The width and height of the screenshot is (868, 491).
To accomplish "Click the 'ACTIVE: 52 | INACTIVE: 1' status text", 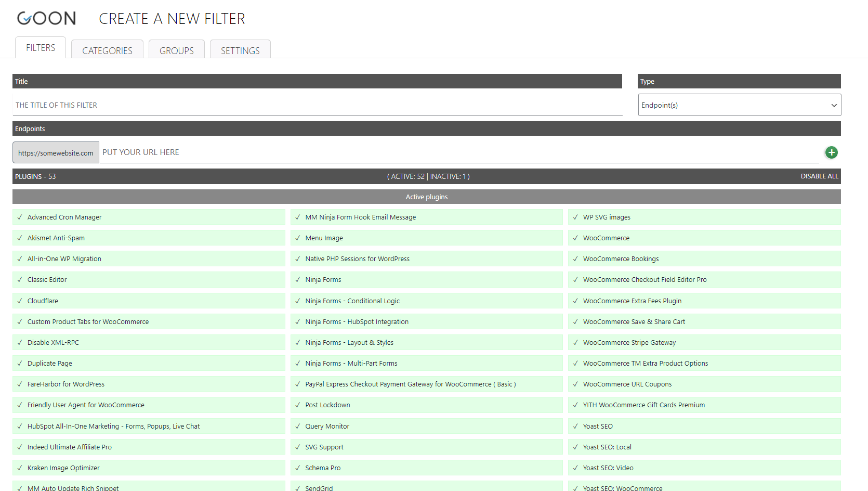I will 428,176.
